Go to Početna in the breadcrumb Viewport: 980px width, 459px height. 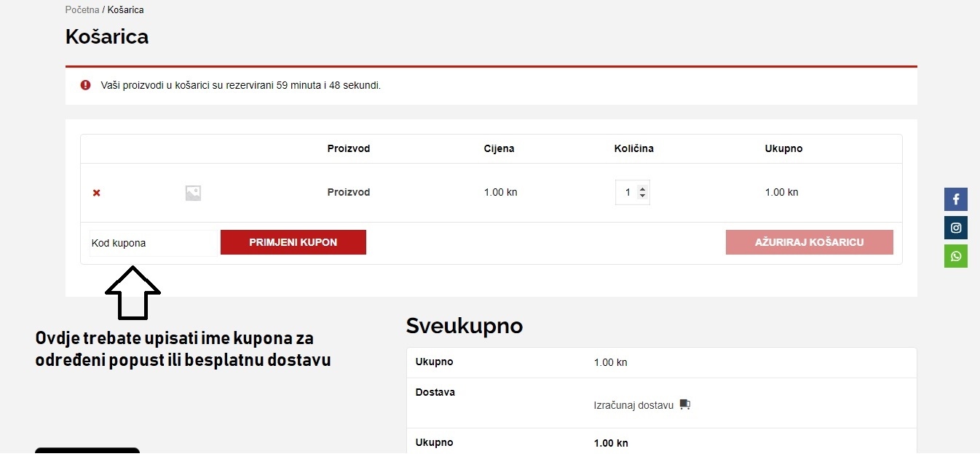point(82,10)
